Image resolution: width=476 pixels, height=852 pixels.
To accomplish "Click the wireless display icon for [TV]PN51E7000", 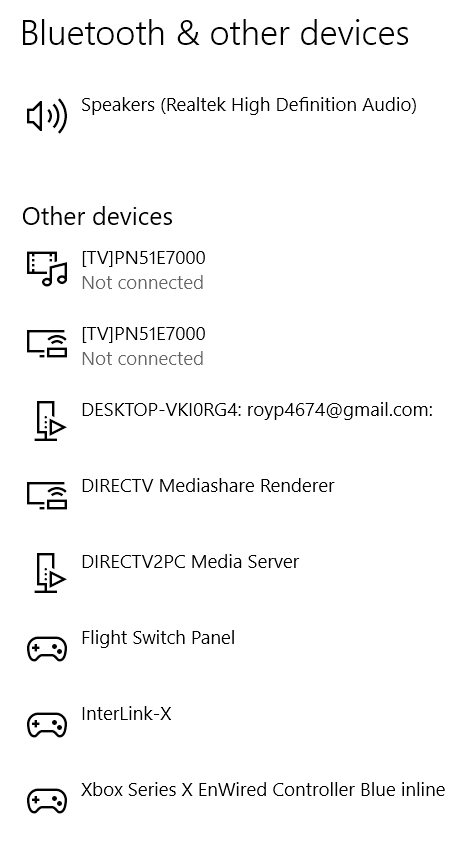I will coord(47,343).
